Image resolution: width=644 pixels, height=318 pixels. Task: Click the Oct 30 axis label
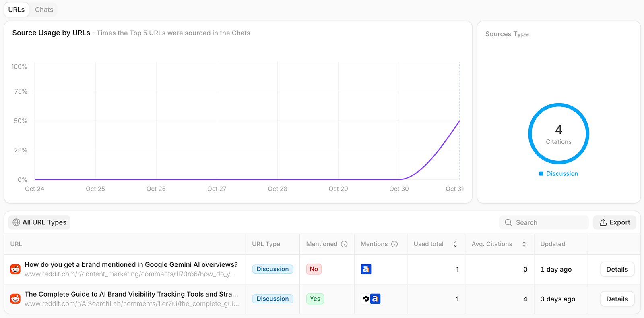coord(399,189)
